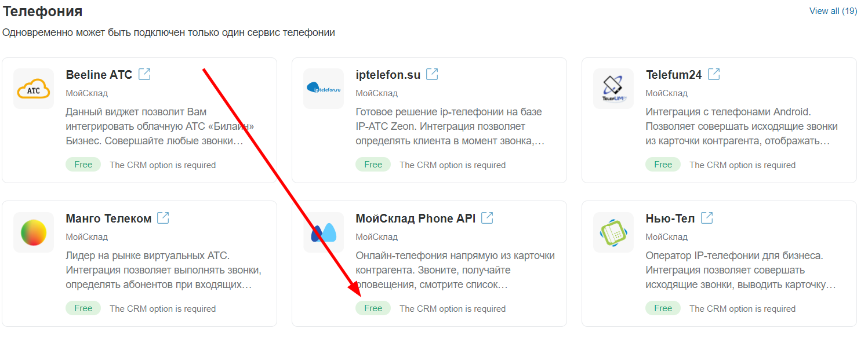
Task: Click Нью-Тел external link icon
Action: (707, 218)
